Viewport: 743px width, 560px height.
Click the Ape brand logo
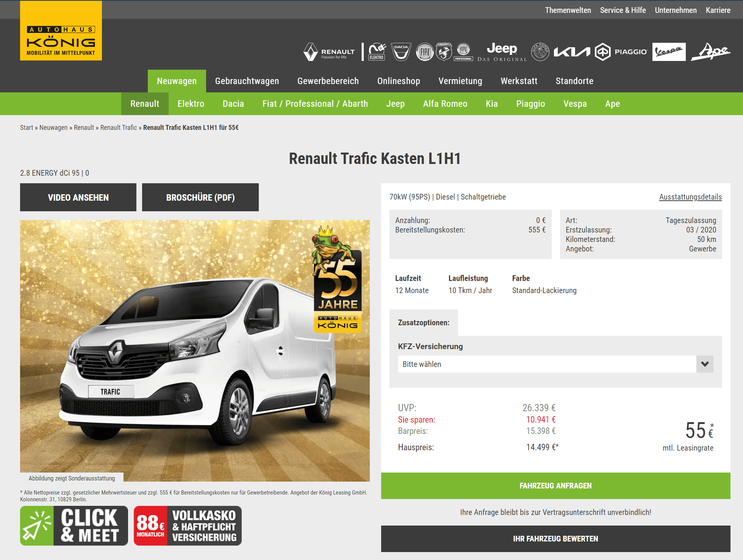coord(711,52)
